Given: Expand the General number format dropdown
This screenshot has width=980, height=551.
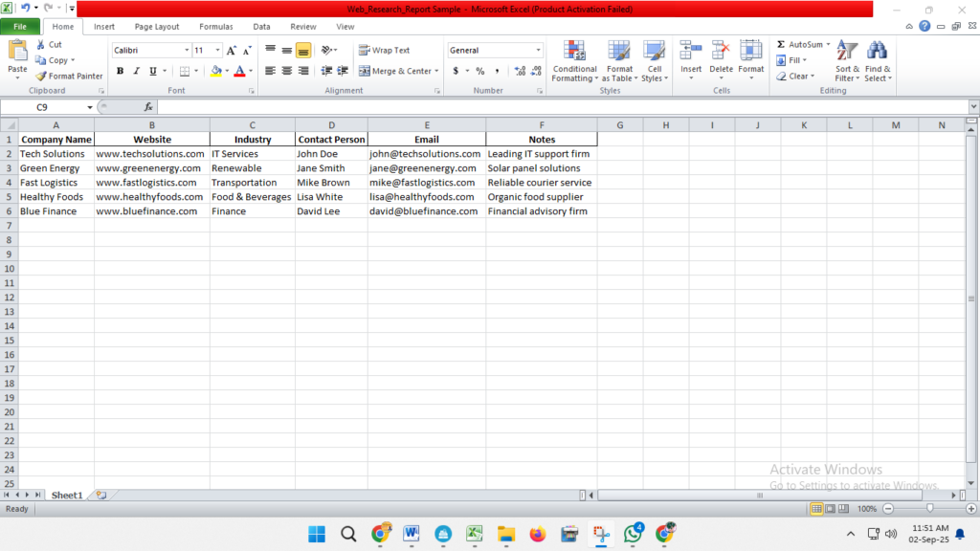Looking at the screenshot, I should point(538,50).
